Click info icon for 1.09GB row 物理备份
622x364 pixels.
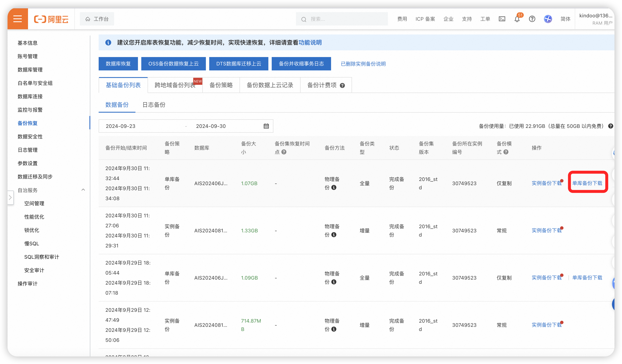333,282
